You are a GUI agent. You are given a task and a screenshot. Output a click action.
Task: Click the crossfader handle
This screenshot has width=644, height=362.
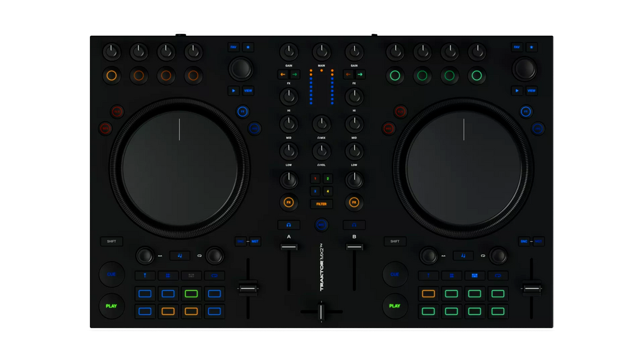click(x=321, y=312)
